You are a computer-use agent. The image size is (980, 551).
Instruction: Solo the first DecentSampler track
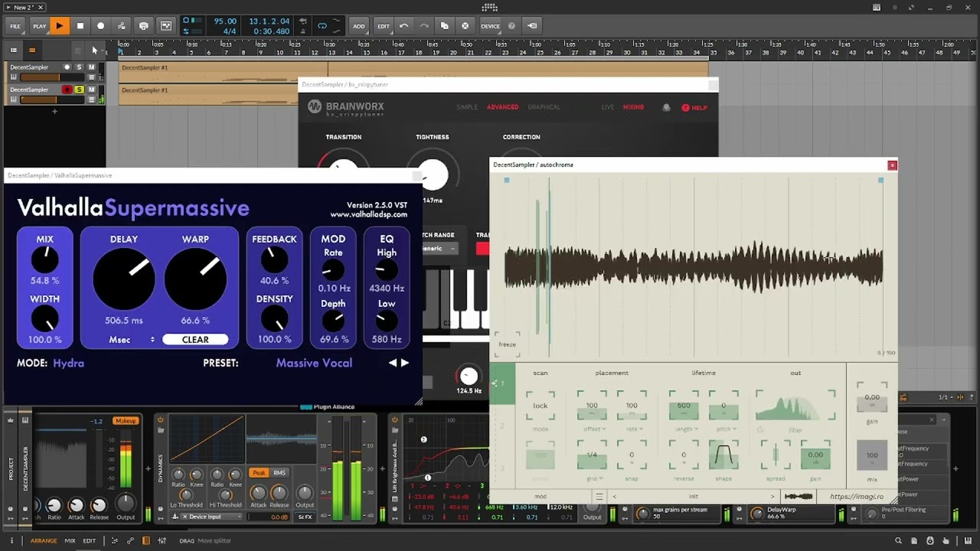pos(79,67)
